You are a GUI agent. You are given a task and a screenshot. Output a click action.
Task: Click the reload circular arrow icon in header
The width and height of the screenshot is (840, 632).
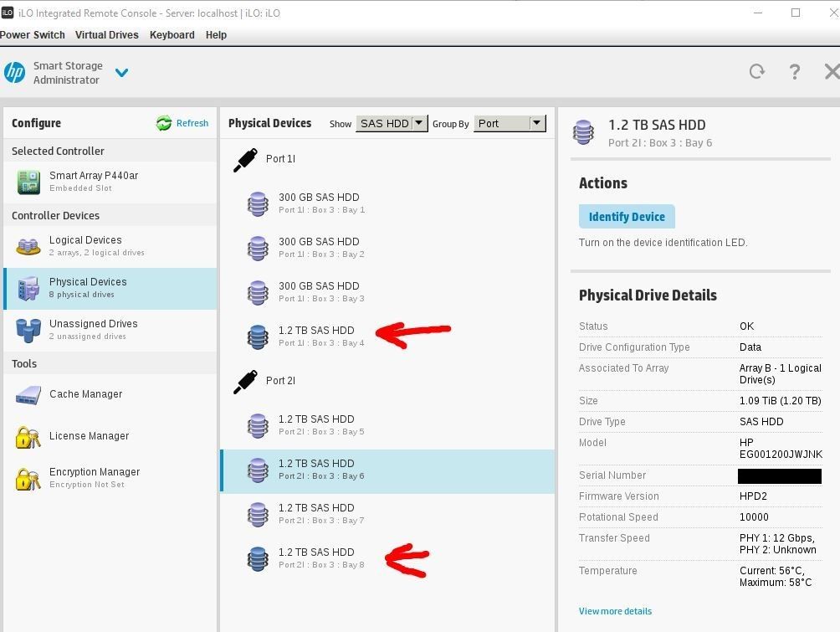(757, 71)
